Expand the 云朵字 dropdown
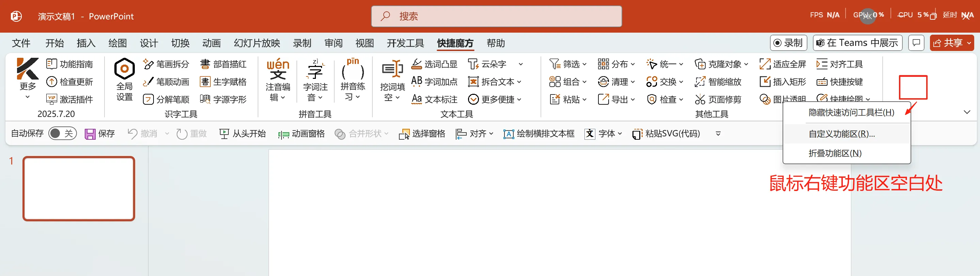This screenshot has height=276, width=980. pos(521,65)
